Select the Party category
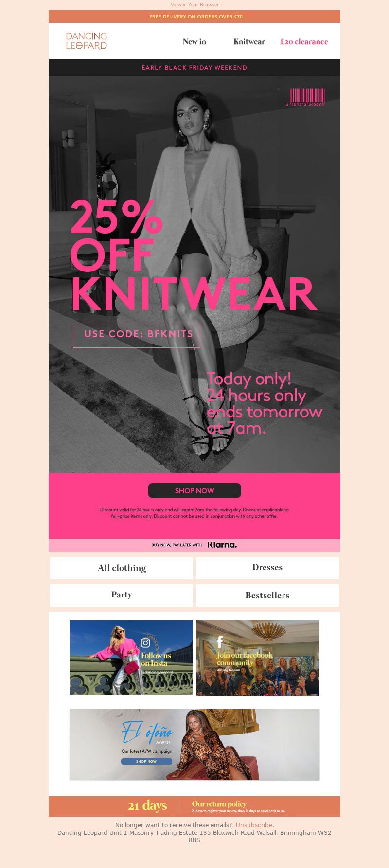This screenshot has width=389, height=868. click(x=122, y=595)
